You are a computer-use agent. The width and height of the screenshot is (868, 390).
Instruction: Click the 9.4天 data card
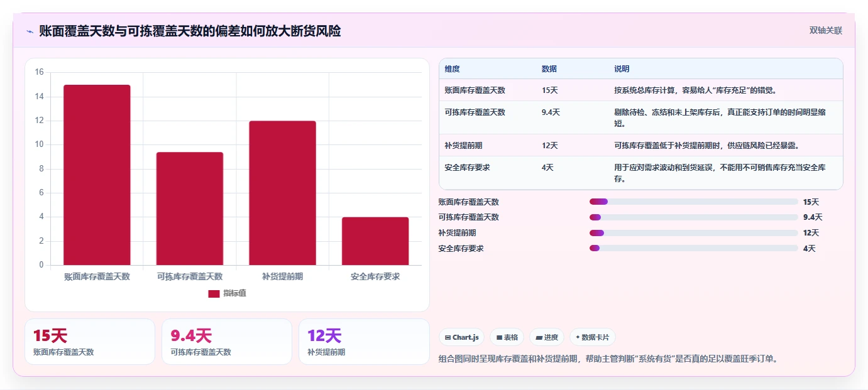point(227,342)
